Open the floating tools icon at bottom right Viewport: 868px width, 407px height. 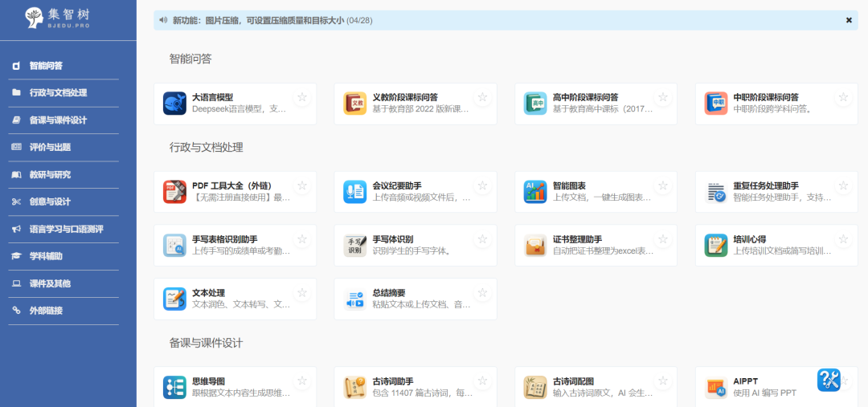829,380
